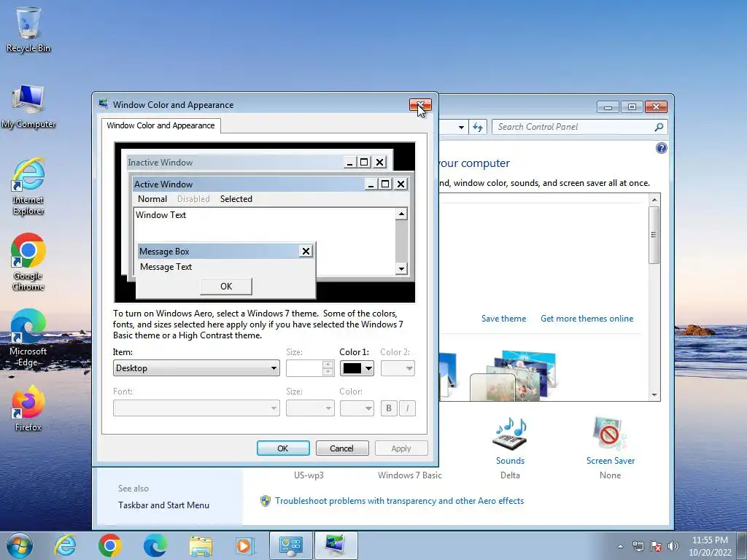Click the Screen Saver link text
This screenshot has height=560, width=747.
(x=611, y=461)
